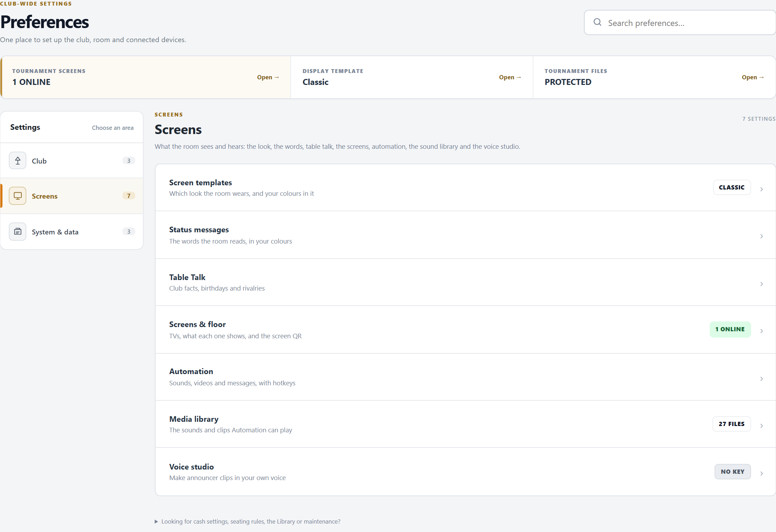Click the 'Media library' row title
This screenshot has width=776, height=532.
(194, 419)
